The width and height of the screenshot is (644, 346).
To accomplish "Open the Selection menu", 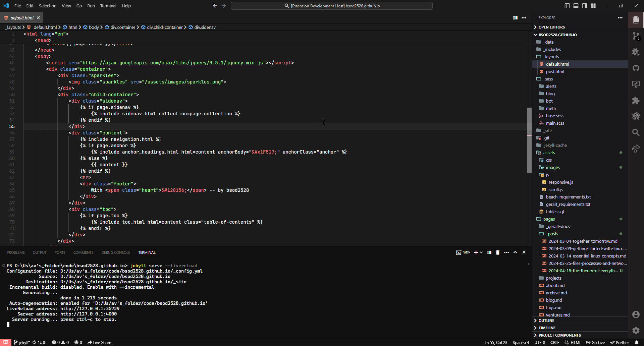I will [48, 6].
